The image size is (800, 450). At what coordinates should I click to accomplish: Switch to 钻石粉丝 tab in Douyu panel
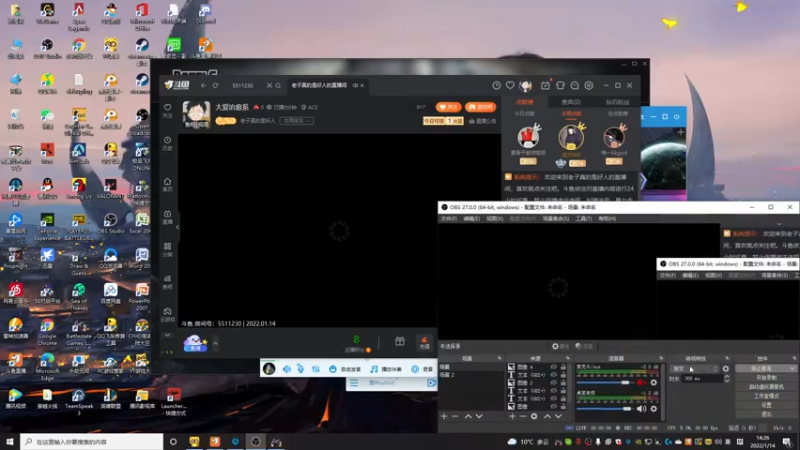click(x=617, y=102)
